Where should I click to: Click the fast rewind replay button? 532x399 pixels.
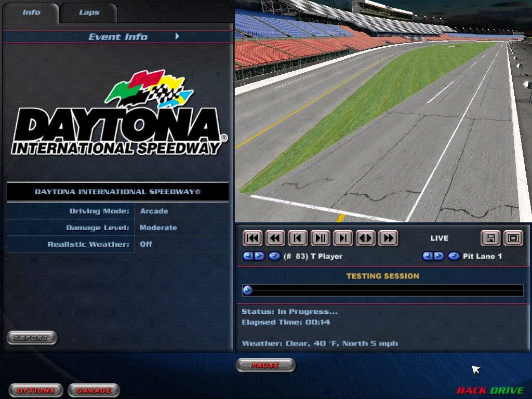click(275, 238)
